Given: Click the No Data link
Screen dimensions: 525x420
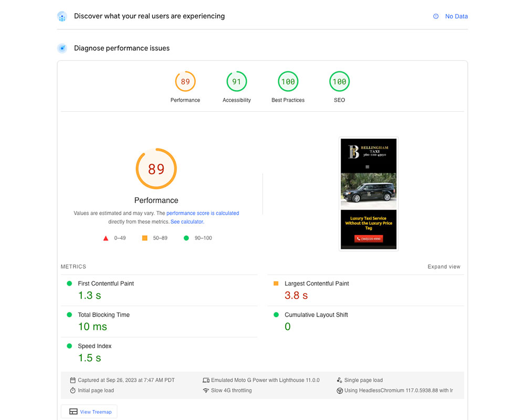Looking at the screenshot, I should 456,16.
